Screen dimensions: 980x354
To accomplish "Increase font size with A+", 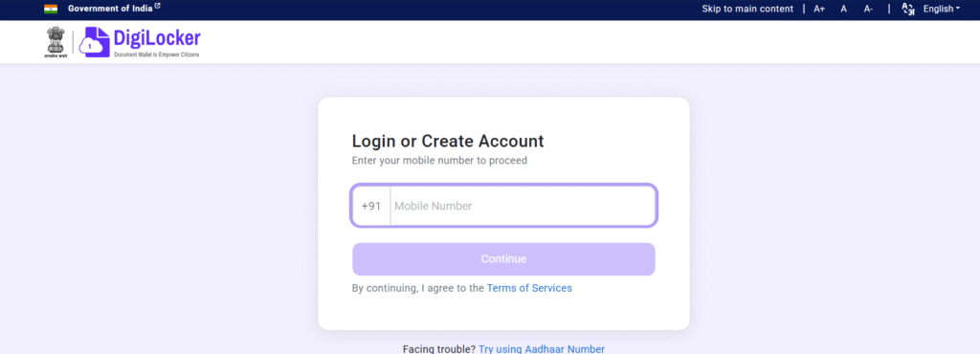I will tap(819, 9).
